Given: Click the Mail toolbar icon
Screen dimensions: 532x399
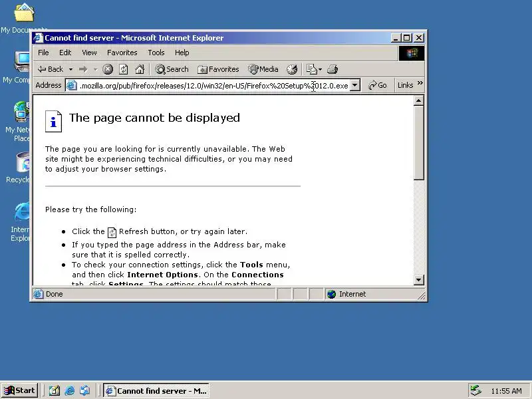Looking at the screenshot, I should pyautogui.click(x=311, y=69).
